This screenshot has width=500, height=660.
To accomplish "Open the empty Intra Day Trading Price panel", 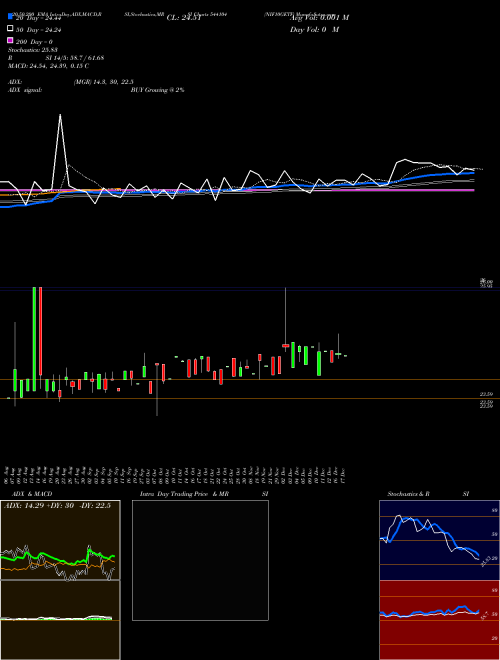I will (x=200, y=560).
